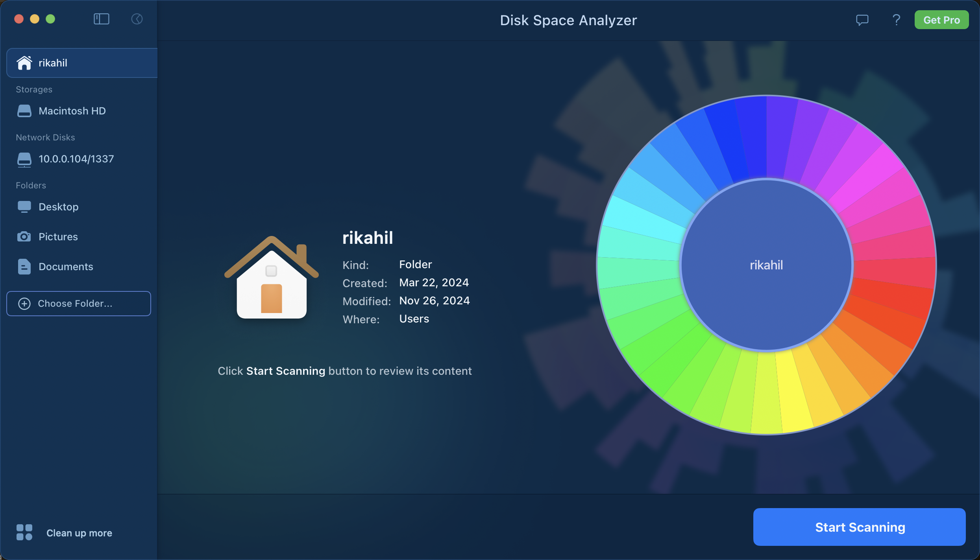Click Clean up more grid icon
Image resolution: width=980 pixels, height=560 pixels.
[24, 532]
